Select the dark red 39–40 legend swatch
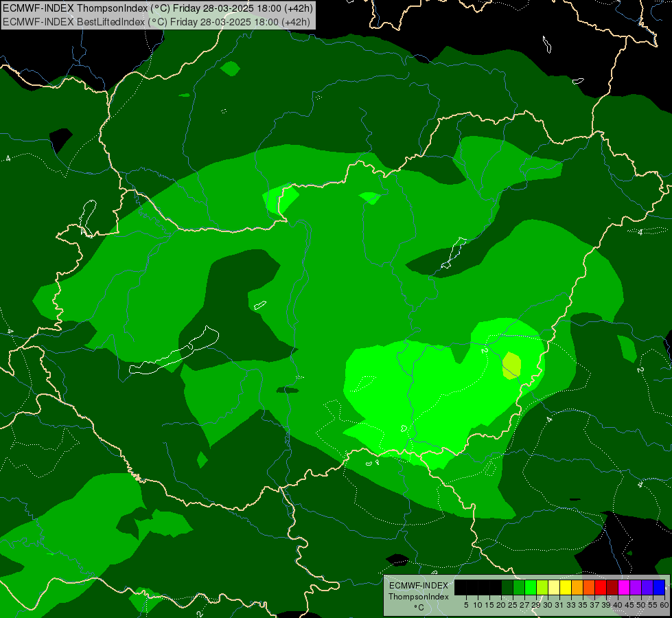This screenshot has height=618, width=672. [x=612, y=587]
